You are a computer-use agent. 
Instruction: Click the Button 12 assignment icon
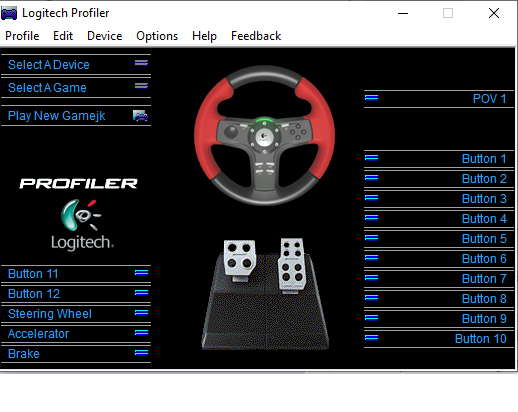tap(141, 293)
